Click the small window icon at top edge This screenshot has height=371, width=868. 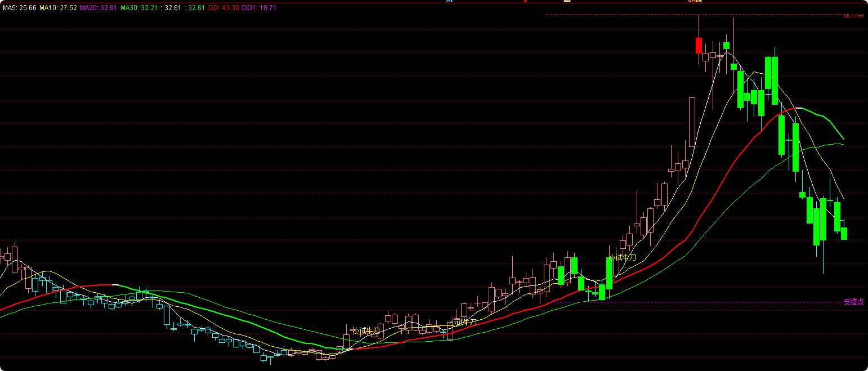click(567, 1)
